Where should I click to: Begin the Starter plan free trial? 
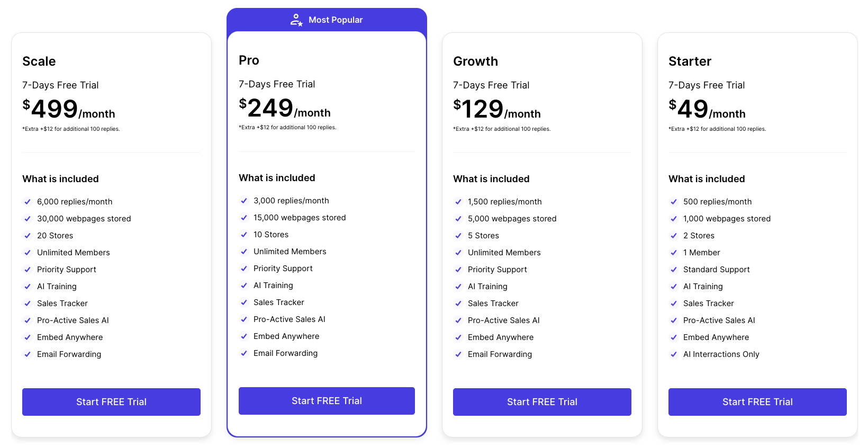(x=757, y=402)
